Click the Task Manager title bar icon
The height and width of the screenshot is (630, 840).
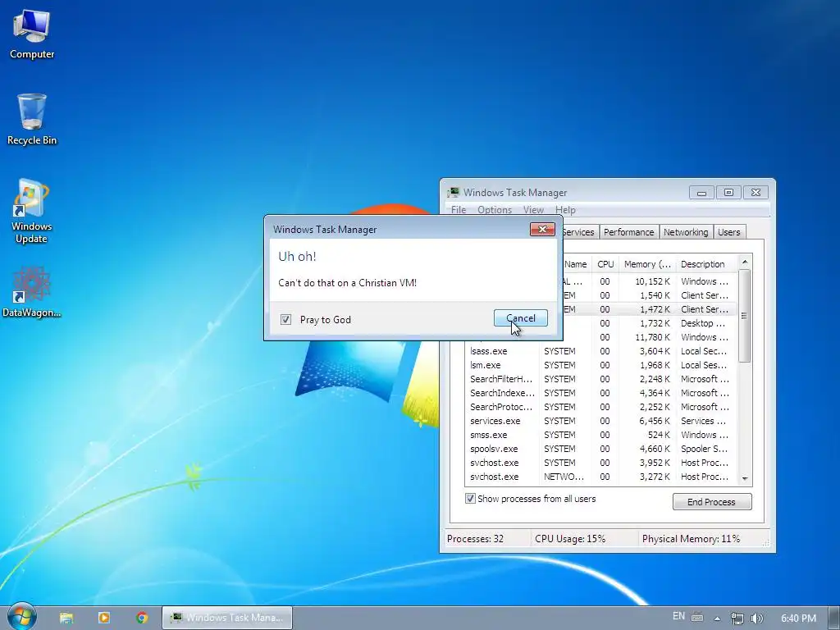click(x=453, y=192)
